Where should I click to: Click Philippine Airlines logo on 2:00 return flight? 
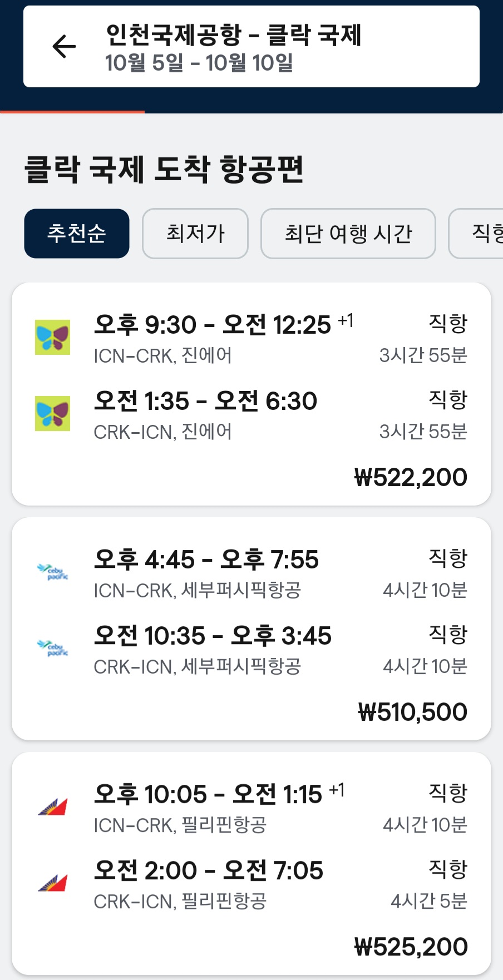53,883
